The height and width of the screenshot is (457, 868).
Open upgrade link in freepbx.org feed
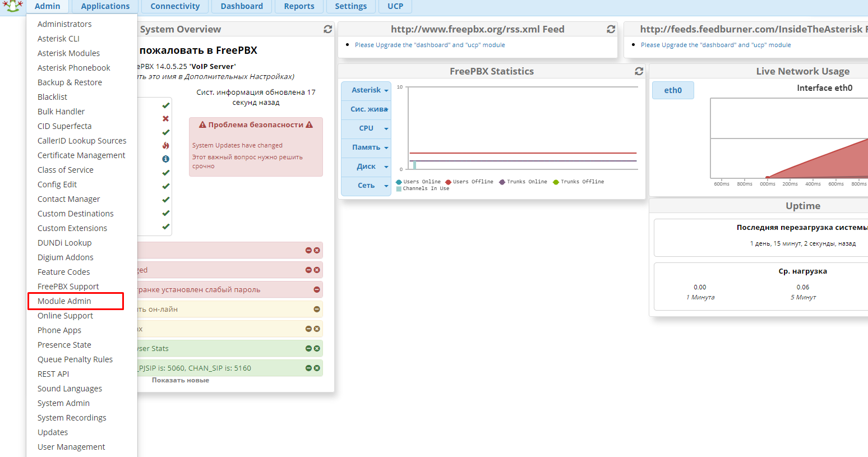(430, 45)
